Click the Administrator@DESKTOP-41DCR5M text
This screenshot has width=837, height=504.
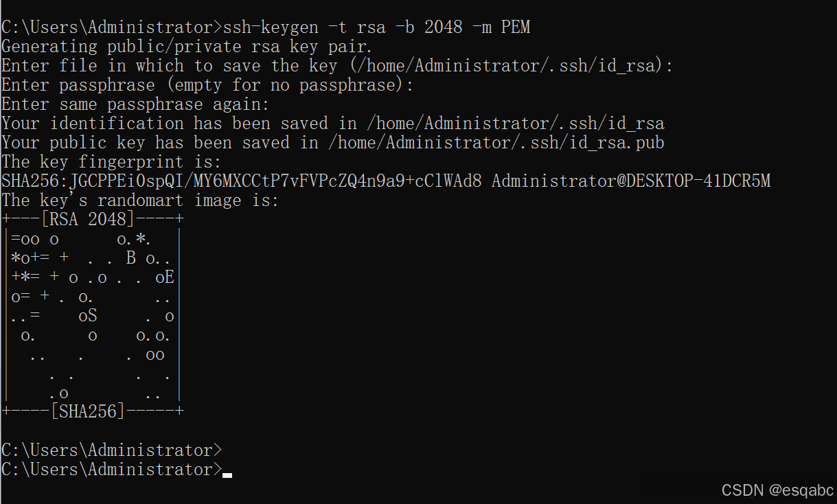pos(631,181)
